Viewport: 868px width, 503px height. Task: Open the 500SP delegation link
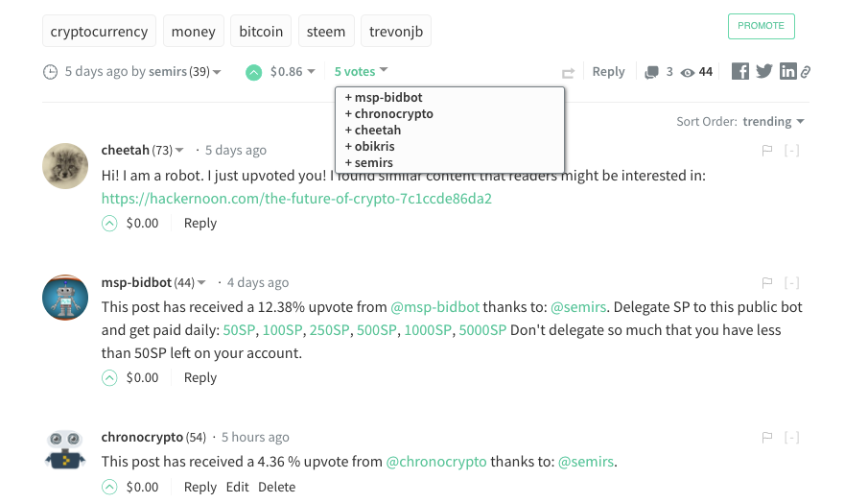pyautogui.click(x=376, y=330)
